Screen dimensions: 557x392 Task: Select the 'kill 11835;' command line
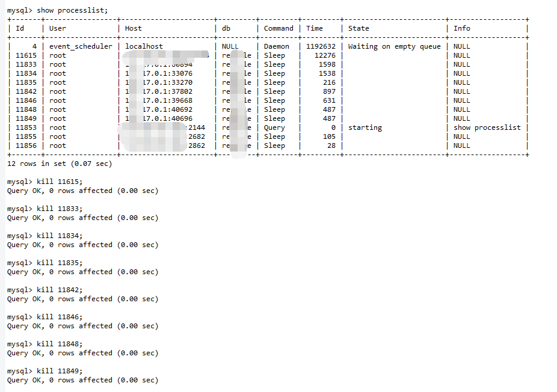60,263
